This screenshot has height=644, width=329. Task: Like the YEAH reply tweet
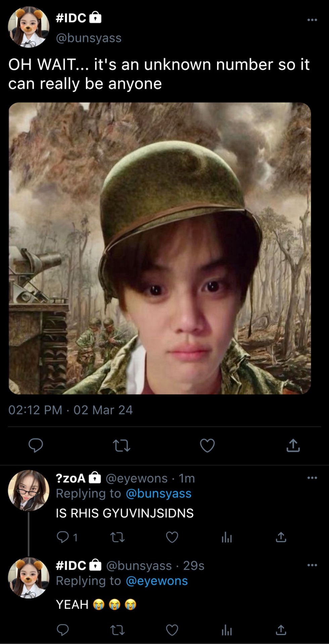coord(172,630)
